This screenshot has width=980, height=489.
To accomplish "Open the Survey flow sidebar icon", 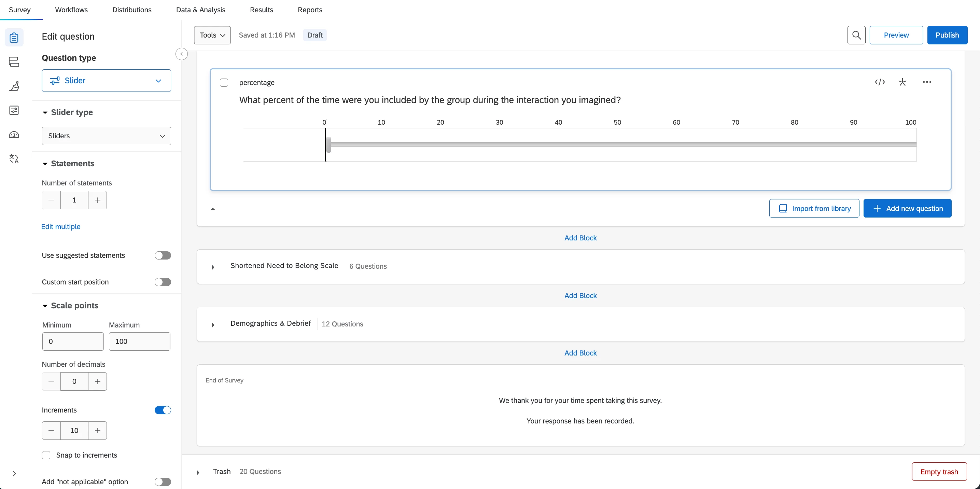I will [14, 62].
